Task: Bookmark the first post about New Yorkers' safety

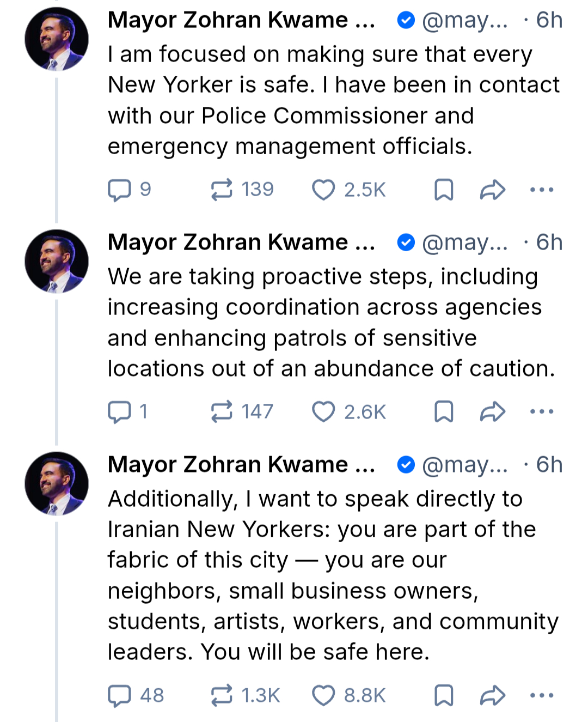Action: tap(444, 190)
